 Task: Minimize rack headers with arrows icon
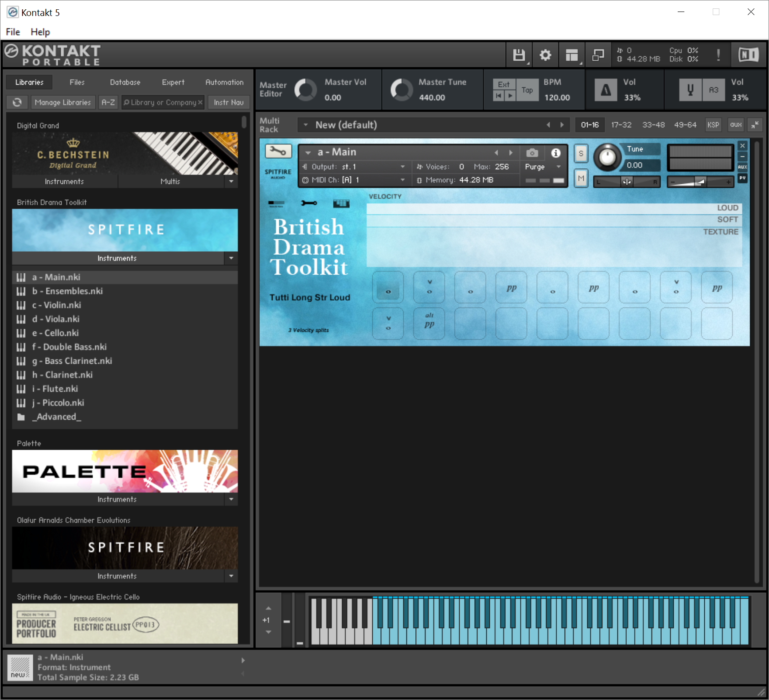coord(755,125)
